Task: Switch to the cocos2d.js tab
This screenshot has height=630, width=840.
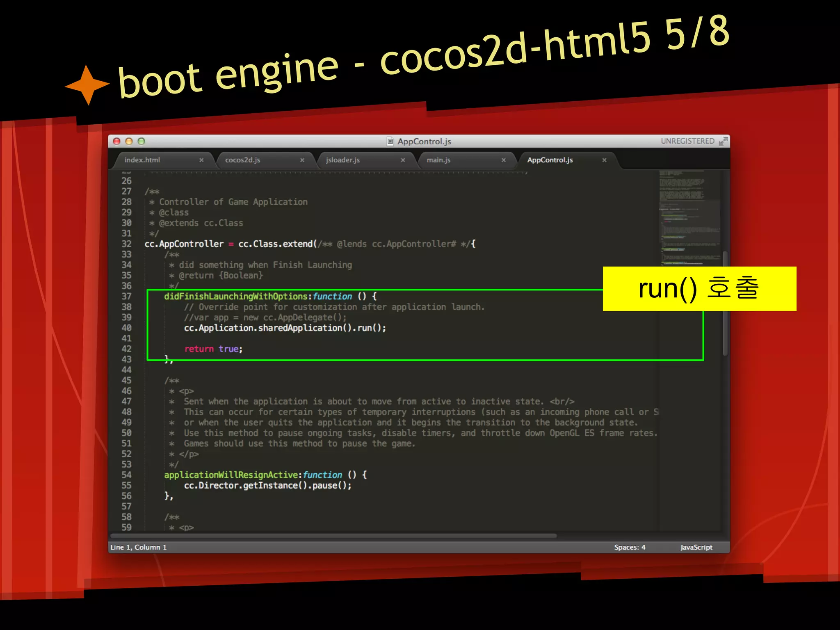Action: pos(242,160)
